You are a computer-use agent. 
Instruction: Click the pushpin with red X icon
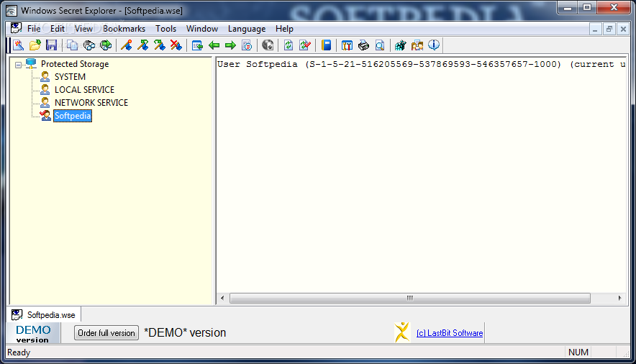click(176, 45)
